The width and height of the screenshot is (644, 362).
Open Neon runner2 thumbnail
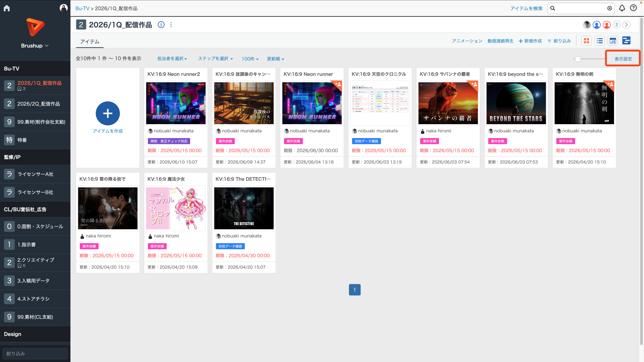(176, 103)
